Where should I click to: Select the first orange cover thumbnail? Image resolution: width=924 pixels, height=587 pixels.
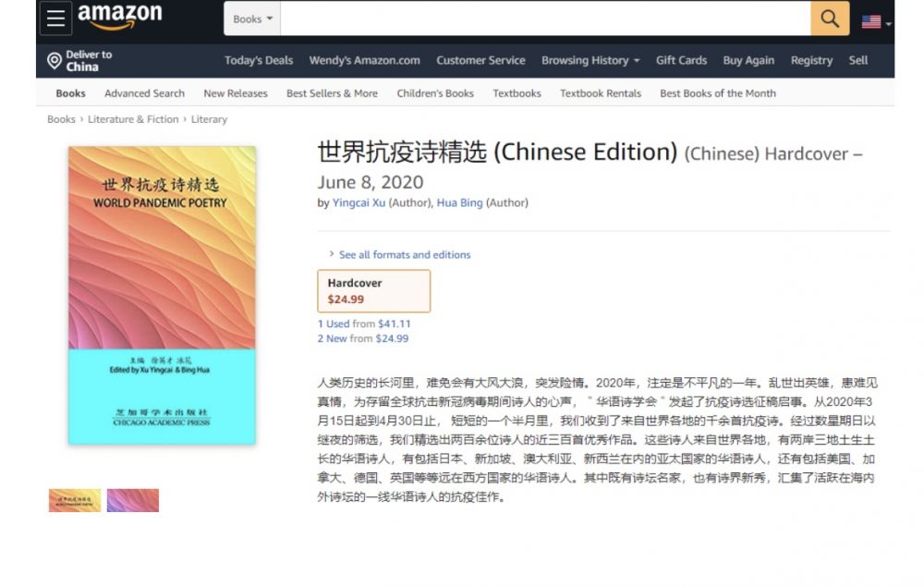pyautogui.click(x=75, y=500)
